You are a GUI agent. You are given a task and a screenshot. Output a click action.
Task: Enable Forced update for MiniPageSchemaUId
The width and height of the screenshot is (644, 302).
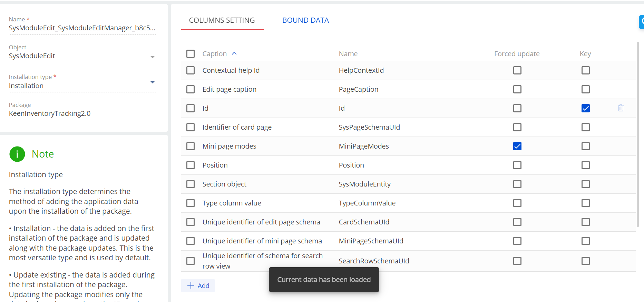pos(517,241)
